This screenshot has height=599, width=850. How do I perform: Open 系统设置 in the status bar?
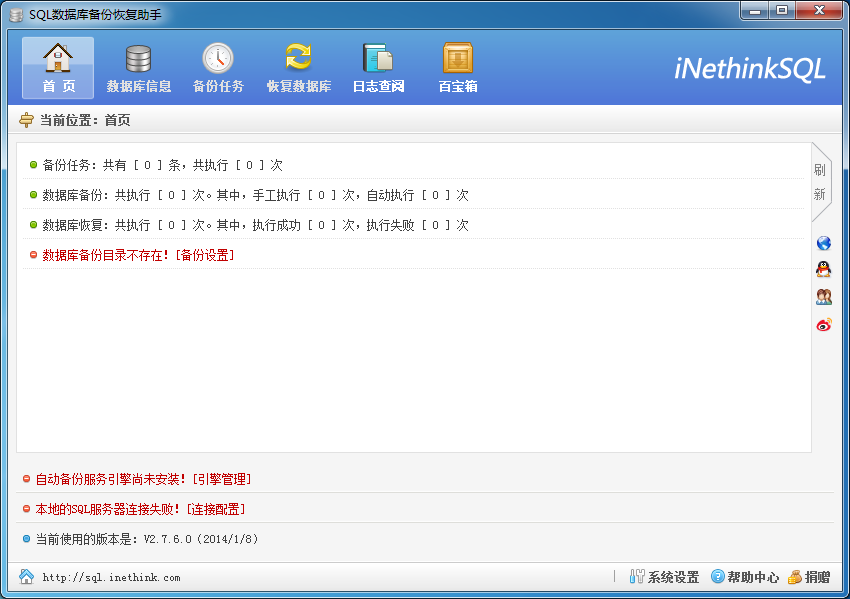click(664, 577)
